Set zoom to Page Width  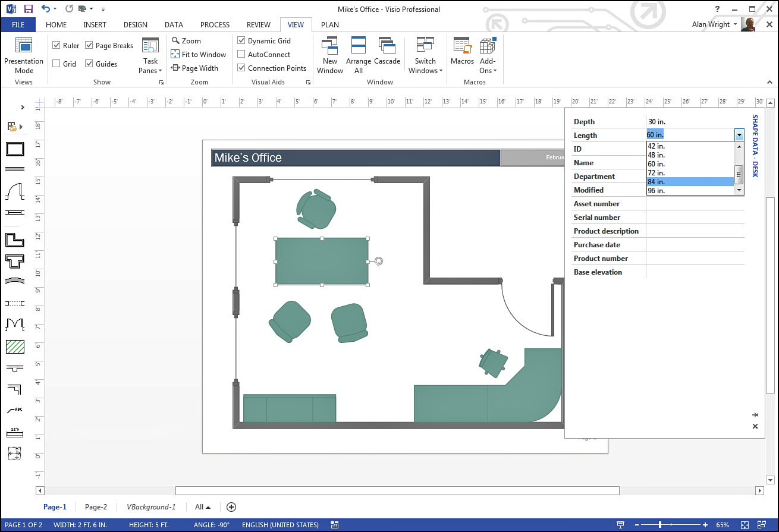(194, 68)
